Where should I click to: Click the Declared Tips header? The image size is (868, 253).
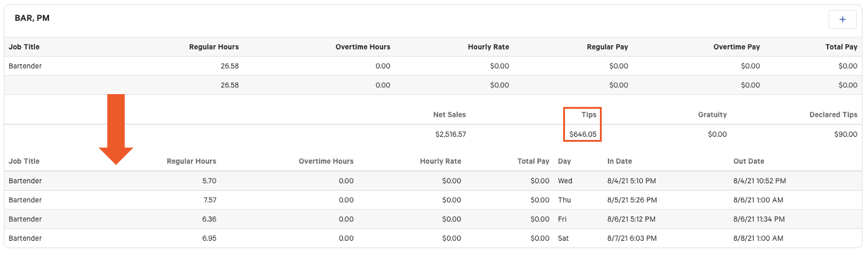[x=833, y=114]
